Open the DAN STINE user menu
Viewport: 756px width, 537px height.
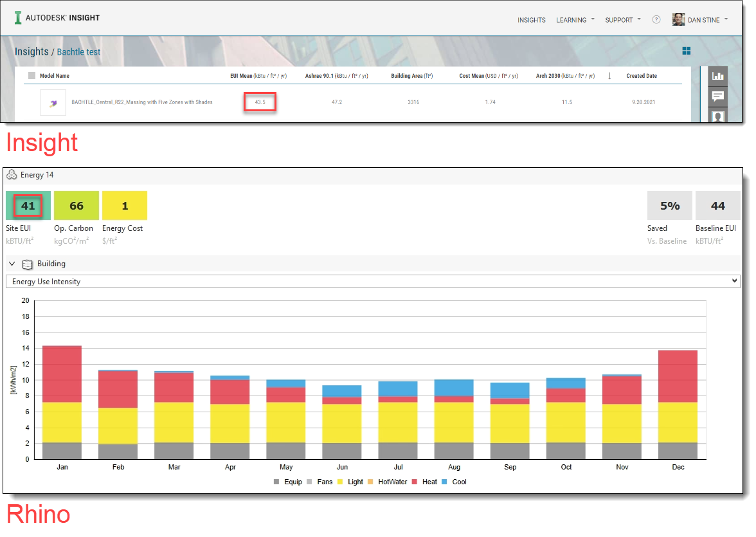click(707, 20)
